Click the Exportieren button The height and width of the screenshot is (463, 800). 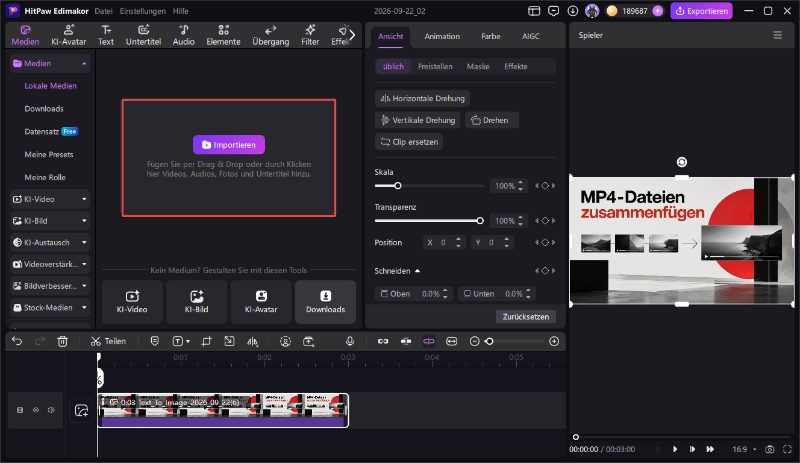[702, 11]
